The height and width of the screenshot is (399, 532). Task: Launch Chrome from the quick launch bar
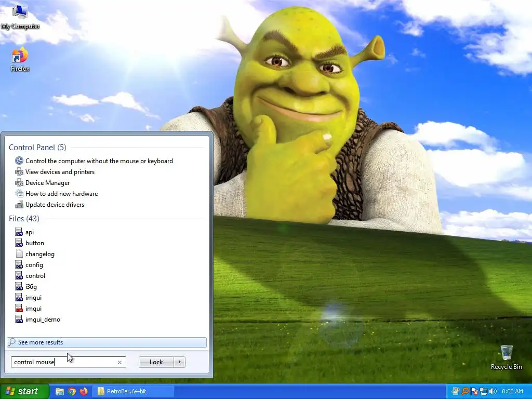(x=72, y=392)
